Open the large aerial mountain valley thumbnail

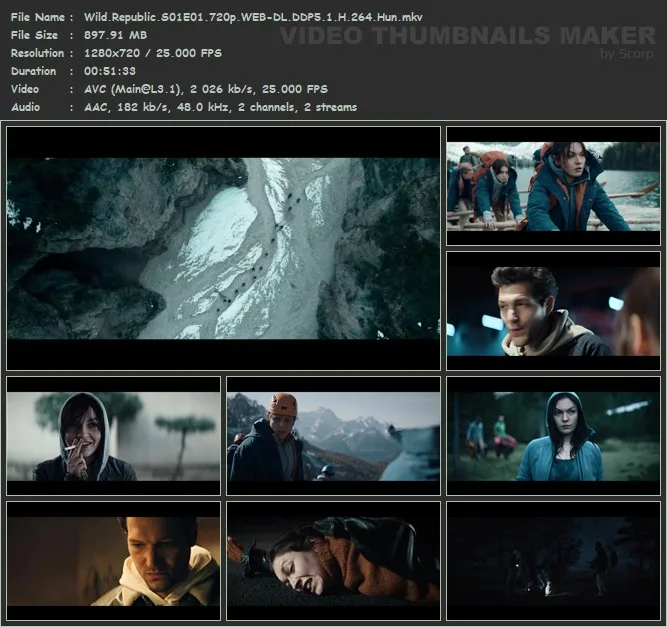pyautogui.click(x=223, y=248)
